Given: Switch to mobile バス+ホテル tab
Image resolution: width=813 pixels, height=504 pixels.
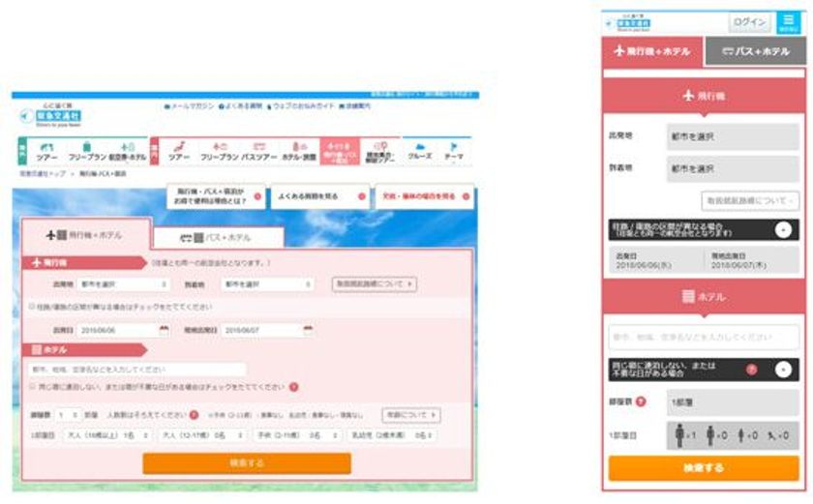Looking at the screenshot, I should click(756, 51).
